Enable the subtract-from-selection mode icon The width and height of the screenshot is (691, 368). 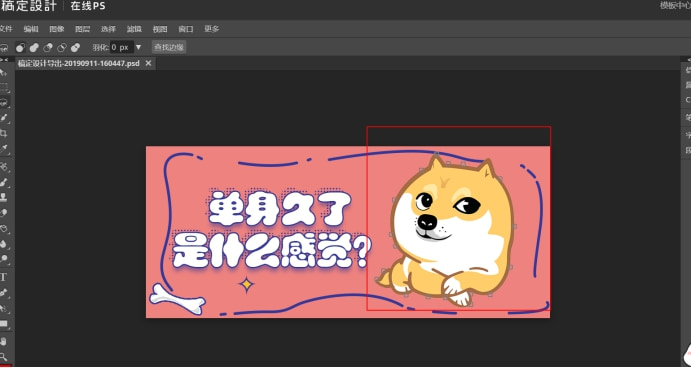[x=48, y=47]
